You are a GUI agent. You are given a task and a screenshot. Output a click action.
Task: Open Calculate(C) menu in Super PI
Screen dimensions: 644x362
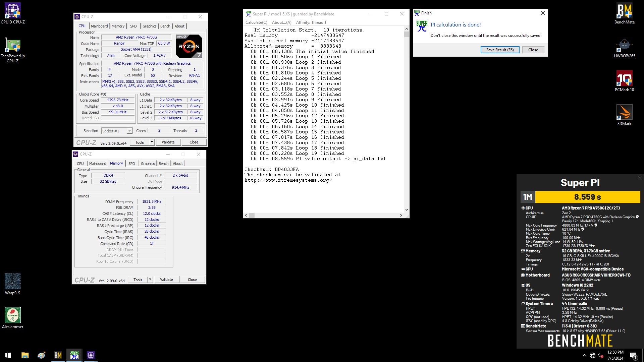[x=256, y=22]
